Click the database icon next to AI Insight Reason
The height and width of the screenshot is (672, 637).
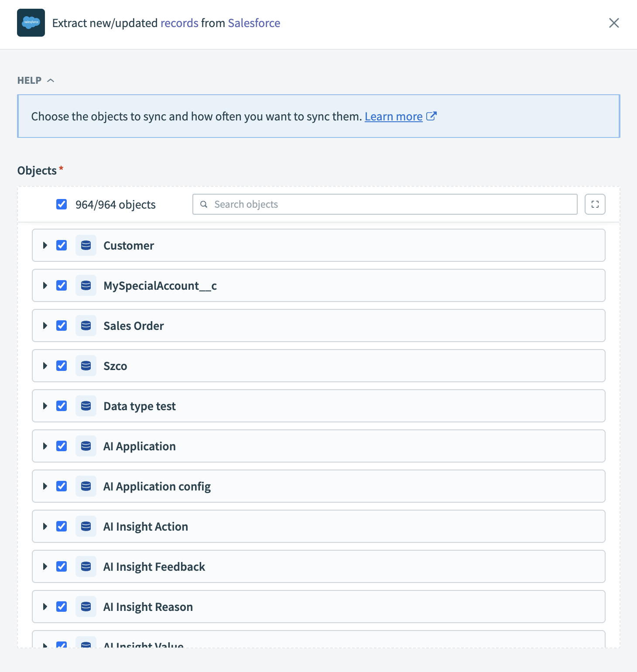(x=86, y=607)
